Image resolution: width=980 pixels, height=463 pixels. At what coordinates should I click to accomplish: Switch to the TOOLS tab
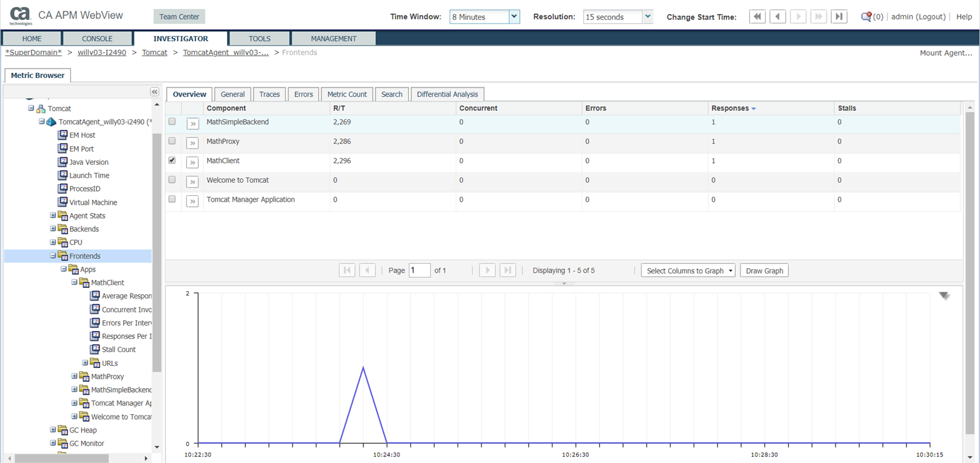(x=259, y=39)
